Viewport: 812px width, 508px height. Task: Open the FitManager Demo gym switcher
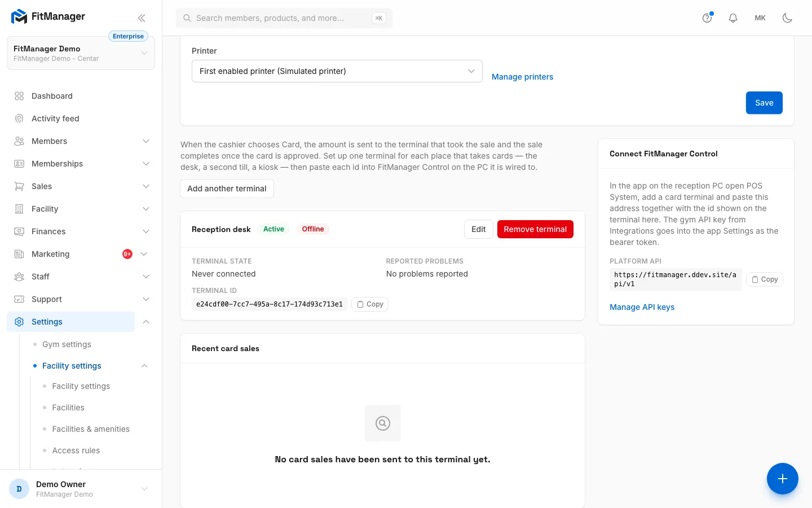(81, 53)
